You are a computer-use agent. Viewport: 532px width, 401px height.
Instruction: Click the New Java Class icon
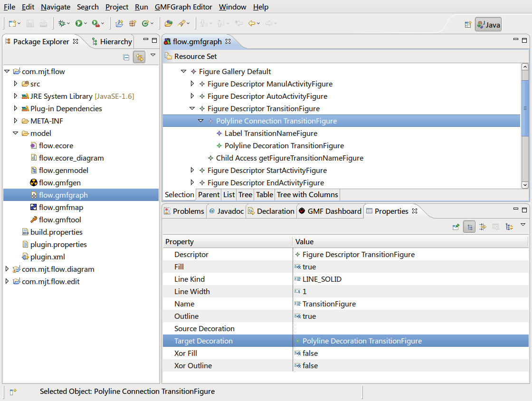(x=145, y=23)
